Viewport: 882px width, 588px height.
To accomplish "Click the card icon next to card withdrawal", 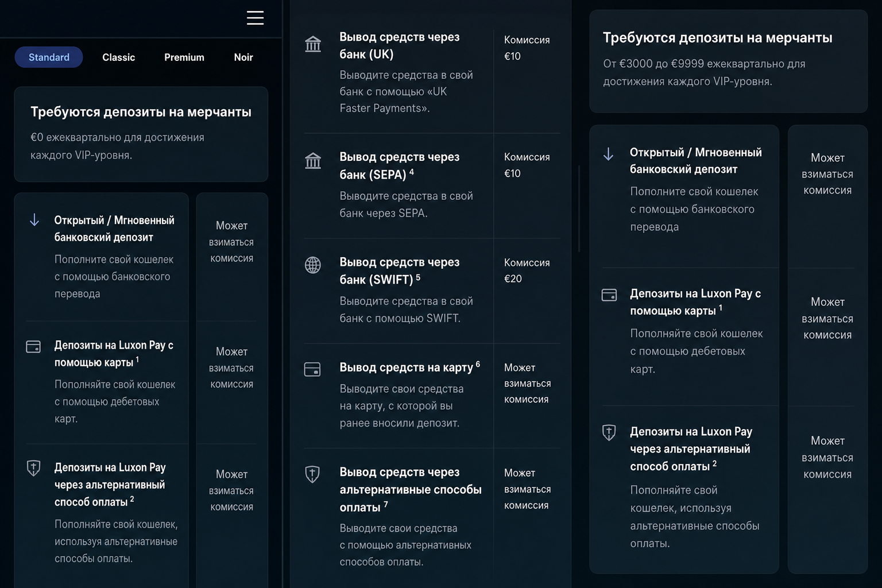I will [x=312, y=369].
